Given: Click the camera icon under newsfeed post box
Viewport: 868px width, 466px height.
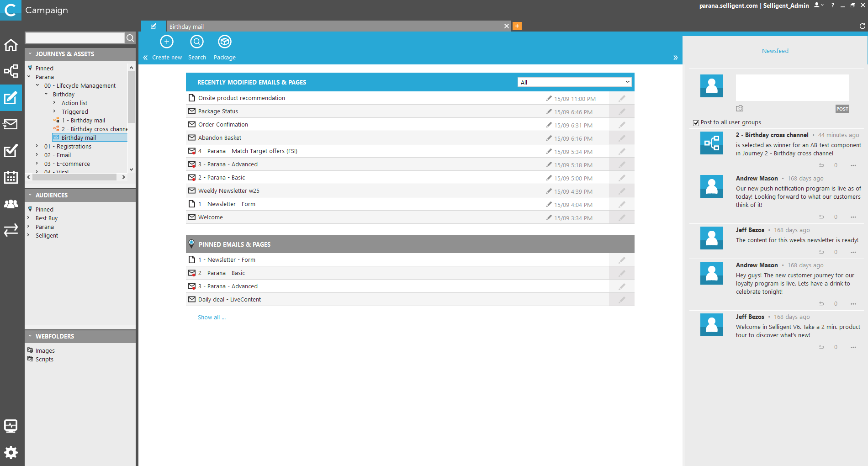Looking at the screenshot, I should [x=740, y=109].
